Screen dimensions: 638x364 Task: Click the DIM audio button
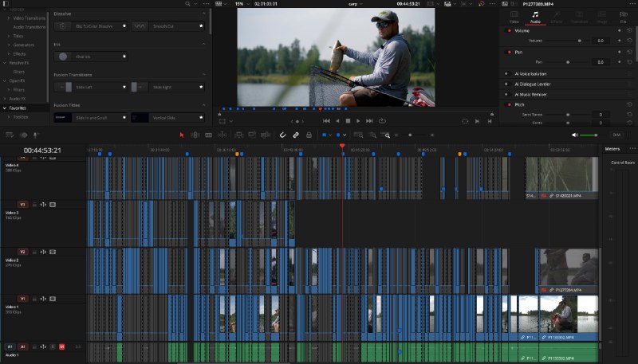(616, 135)
